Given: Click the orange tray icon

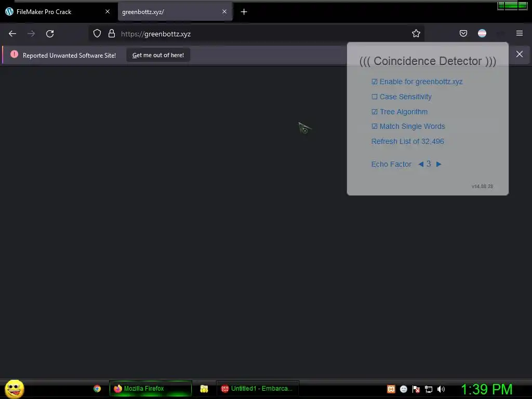Looking at the screenshot, I should click(x=391, y=389).
